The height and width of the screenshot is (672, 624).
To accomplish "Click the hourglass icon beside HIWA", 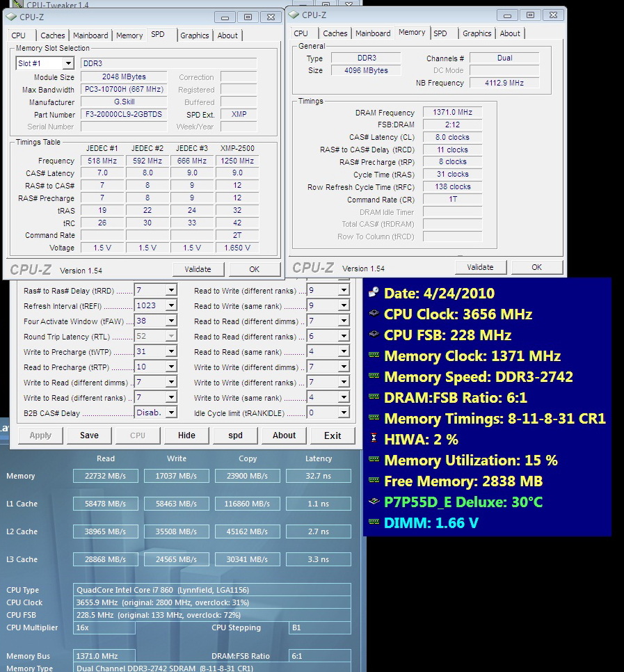I will click(374, 438).
